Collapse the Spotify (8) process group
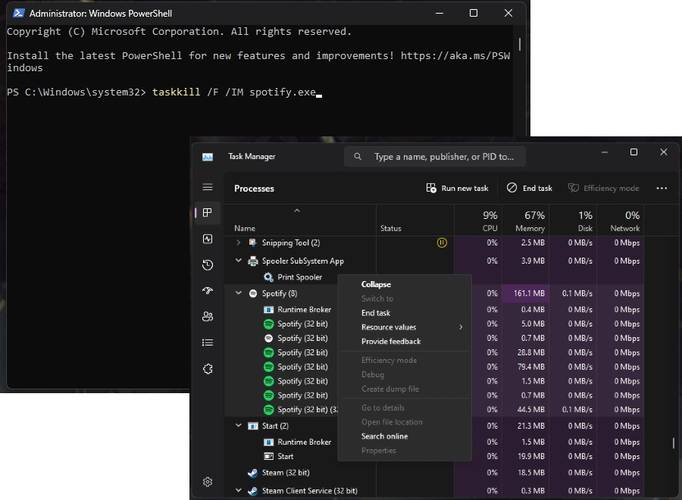The width and height of the screenshot is (682, 500). (238, 293)
